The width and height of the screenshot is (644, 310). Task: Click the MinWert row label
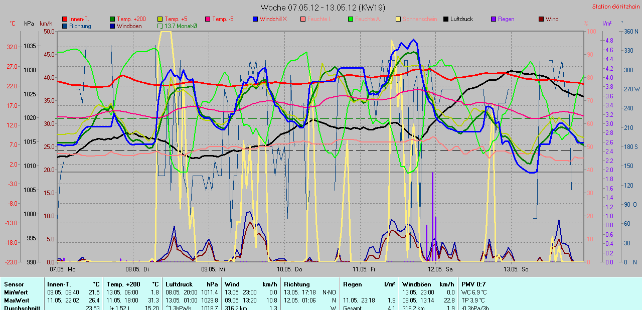point(16,292)
